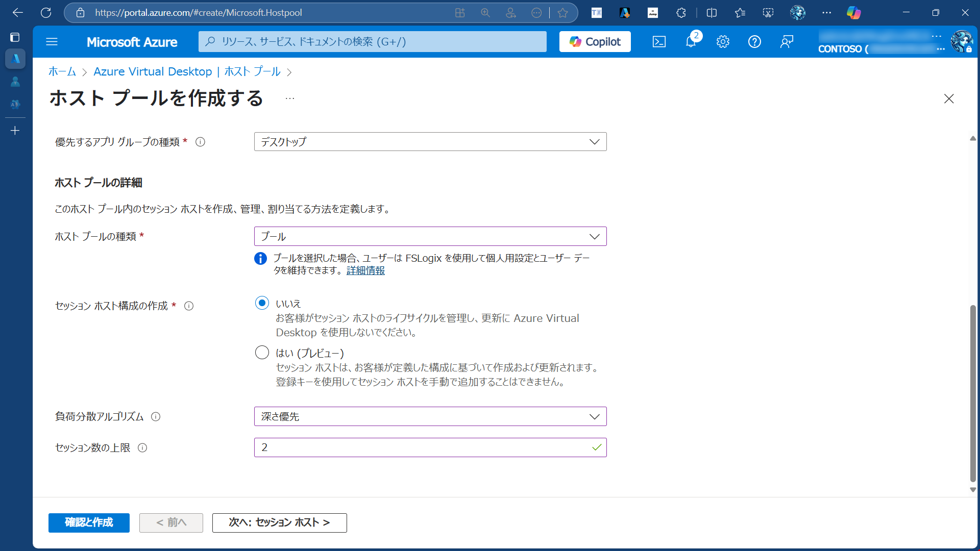Open the Azure portal hamburger menu
The height and width of the screenshot is (551, 980).
coord(52,42)
